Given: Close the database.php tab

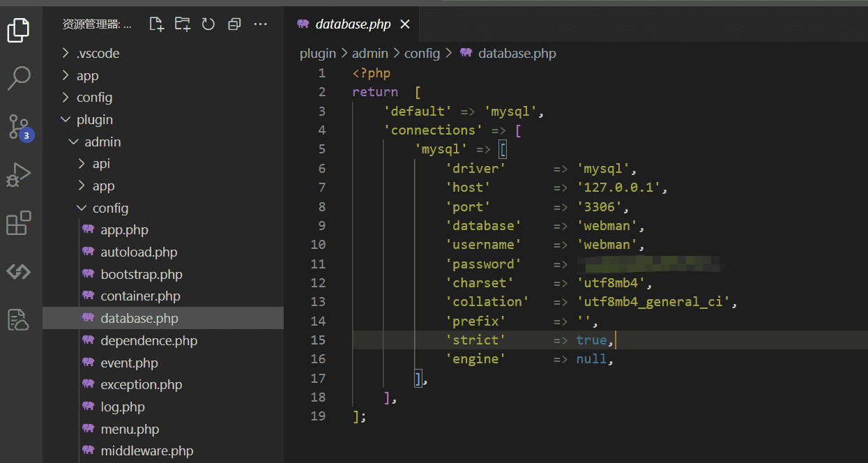Looking at the screenshot, I should 404,24.
